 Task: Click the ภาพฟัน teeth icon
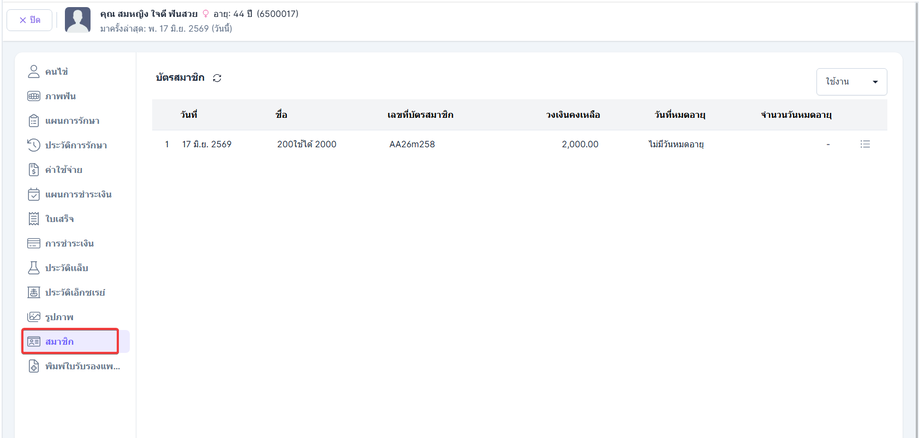(33, 96)
